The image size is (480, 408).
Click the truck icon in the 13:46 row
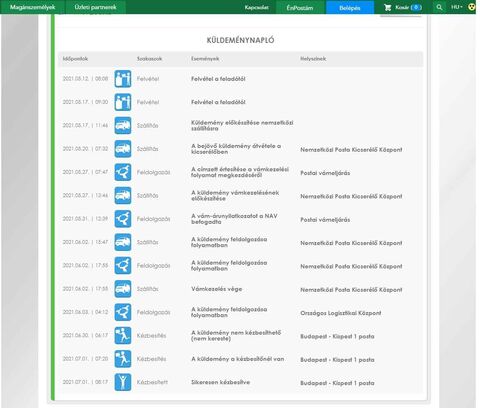point(123,196)
